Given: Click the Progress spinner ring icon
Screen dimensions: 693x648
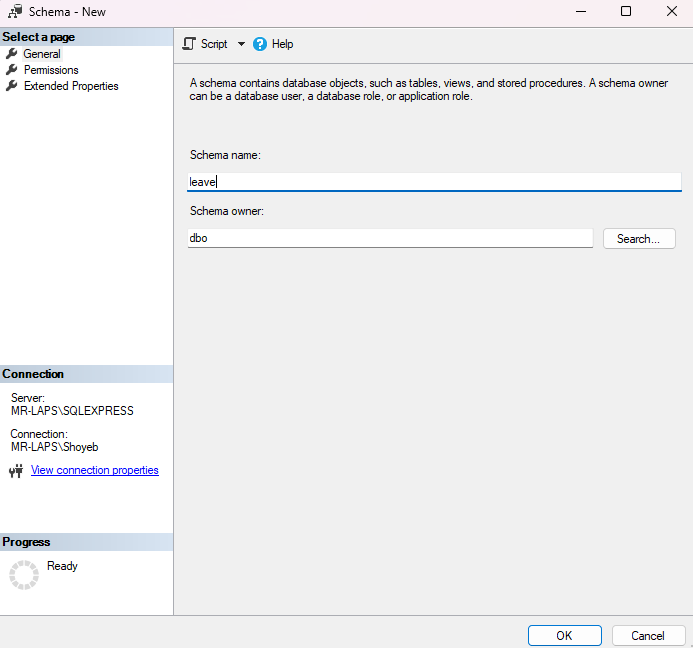Looking at the screenshot, I should coord(23,574).
